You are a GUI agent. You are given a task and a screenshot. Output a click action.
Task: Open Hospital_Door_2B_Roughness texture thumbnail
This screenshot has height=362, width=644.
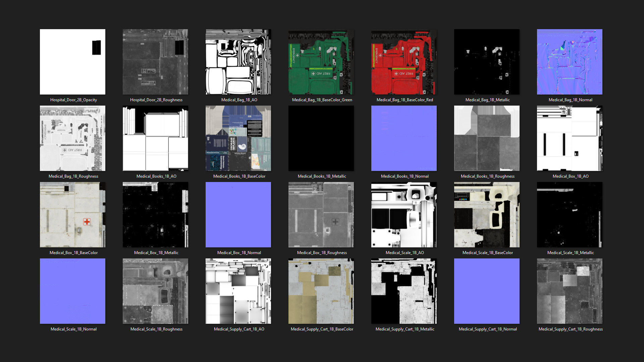(x=155, y=62)
